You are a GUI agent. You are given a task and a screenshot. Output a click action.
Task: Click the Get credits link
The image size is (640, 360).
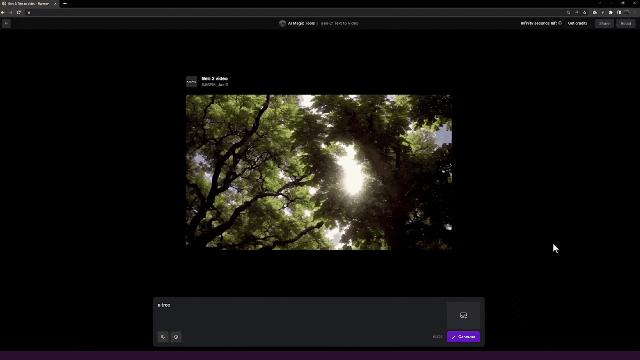coord(578,23)
